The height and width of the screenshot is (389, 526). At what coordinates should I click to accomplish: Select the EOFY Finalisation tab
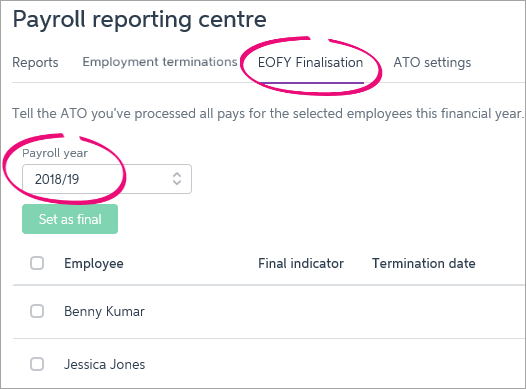310,63
